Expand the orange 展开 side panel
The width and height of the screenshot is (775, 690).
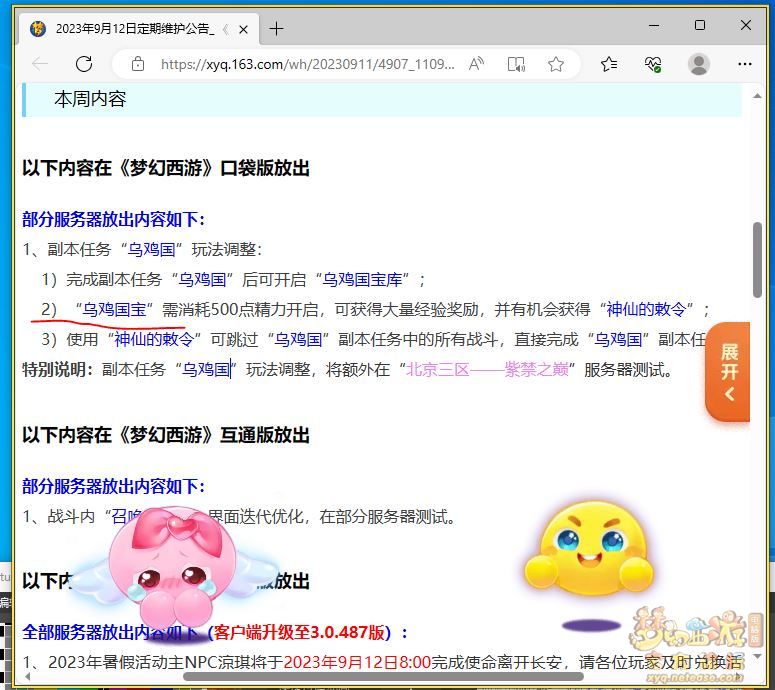728,372
